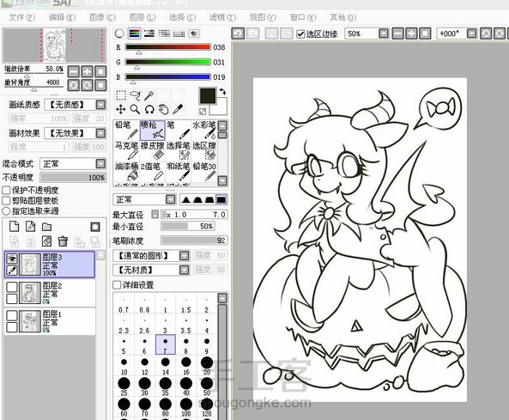This screenshot has width=509, height=420.
Task: Pick the rotate view tool
Action: (149, 109)
